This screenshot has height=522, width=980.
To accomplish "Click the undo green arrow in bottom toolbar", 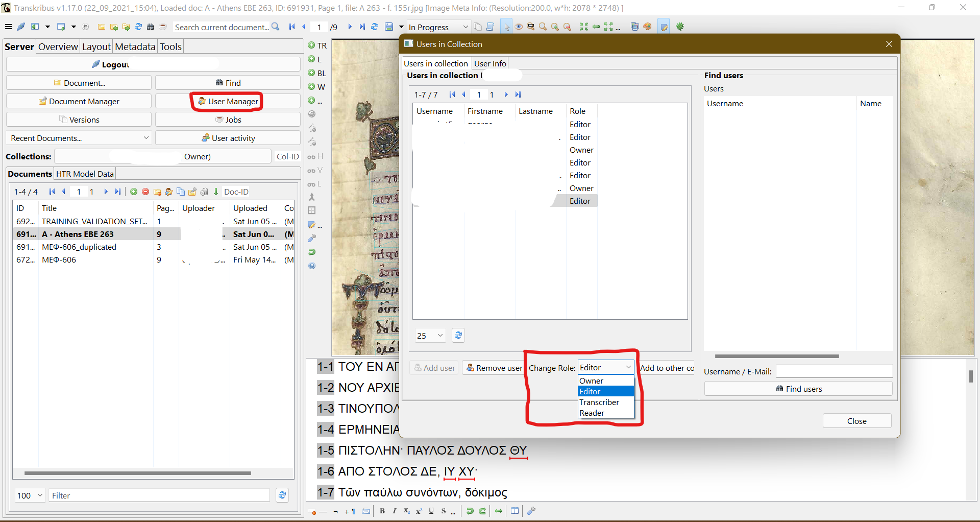I will pyautogui.click(x=470, y=511).
